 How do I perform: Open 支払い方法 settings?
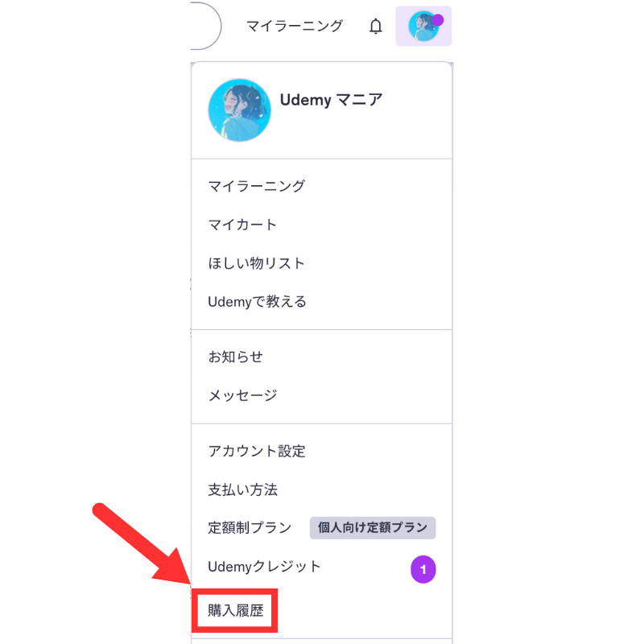click(242, 489)
